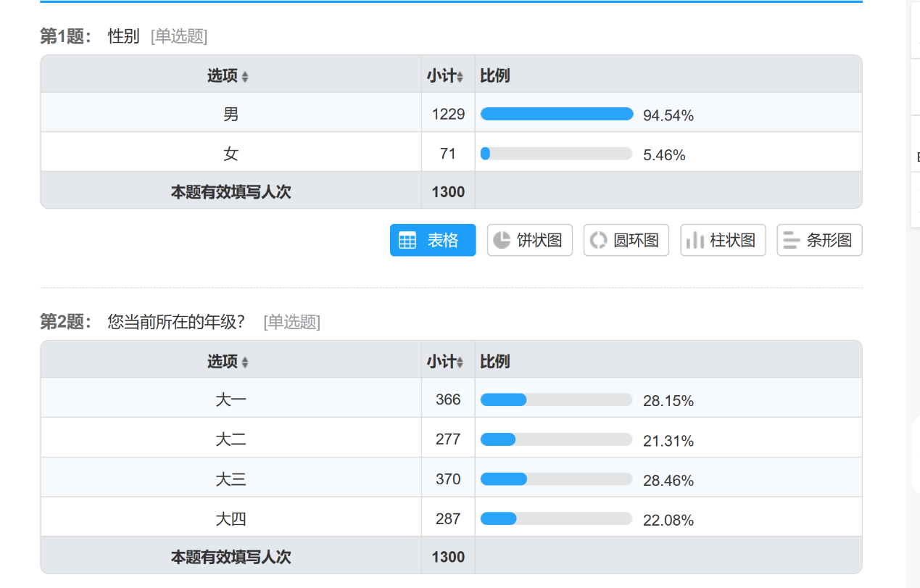Click the 第2题 grade question title
The width and height of the screenshot is (920, 588).
point(176,322)
